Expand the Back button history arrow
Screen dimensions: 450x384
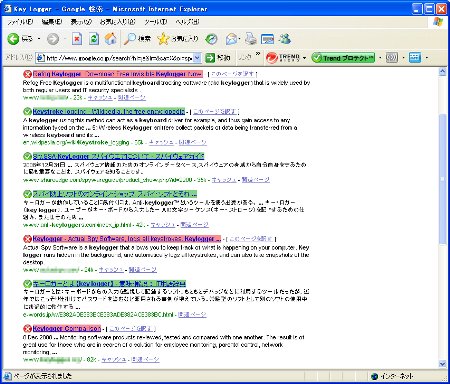39,39
